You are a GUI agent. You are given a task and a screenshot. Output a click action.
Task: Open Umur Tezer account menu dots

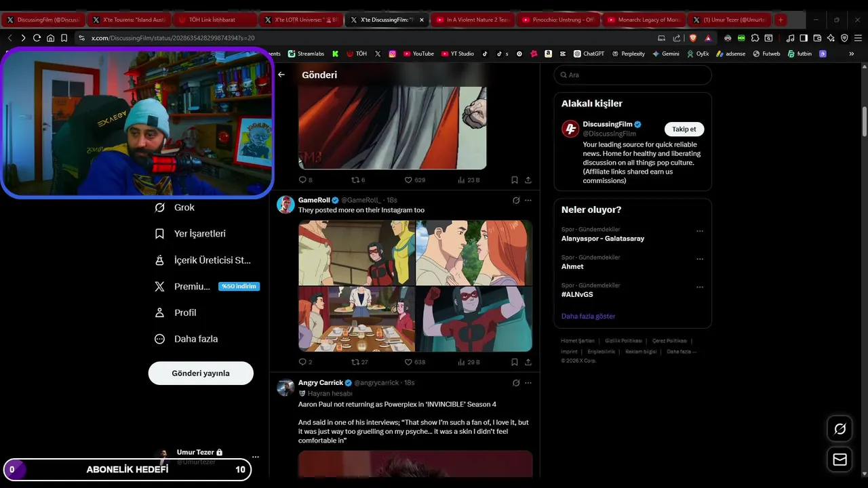(x=255, y=457)
